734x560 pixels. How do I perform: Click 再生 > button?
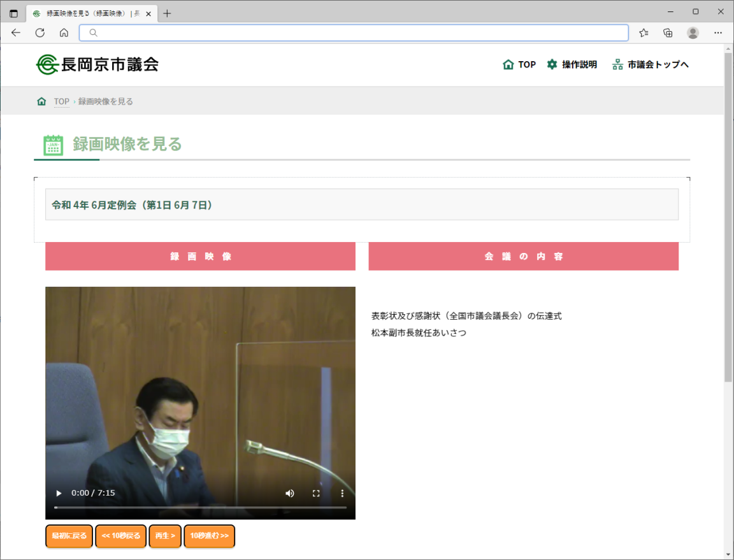click(165, 536)
